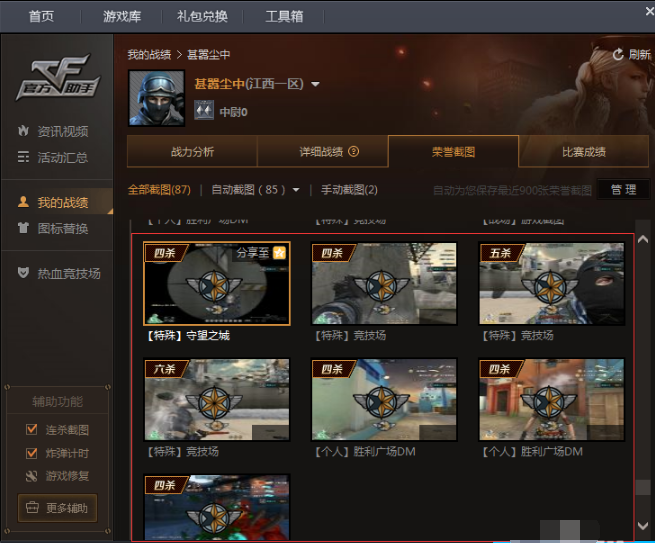Open 热血竞技场 in the sidebar
This screenshot has height=543, width=655.
68,273
